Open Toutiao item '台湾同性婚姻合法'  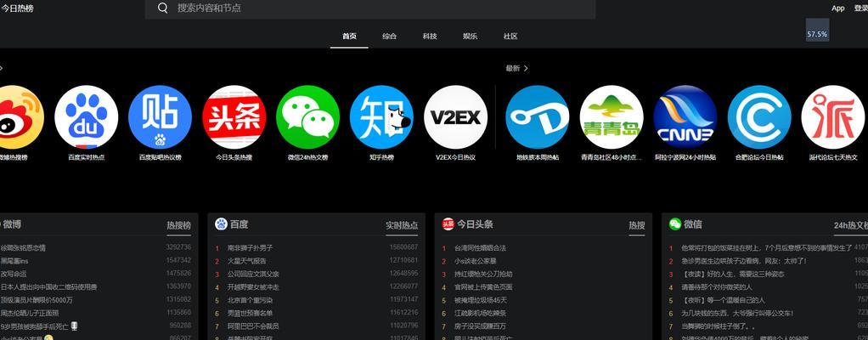[480, 247]
